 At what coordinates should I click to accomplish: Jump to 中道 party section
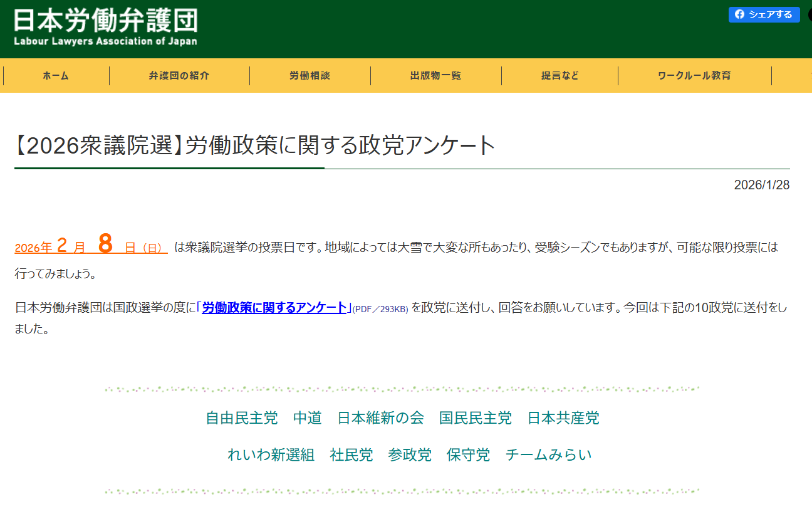tap(307, 418)
